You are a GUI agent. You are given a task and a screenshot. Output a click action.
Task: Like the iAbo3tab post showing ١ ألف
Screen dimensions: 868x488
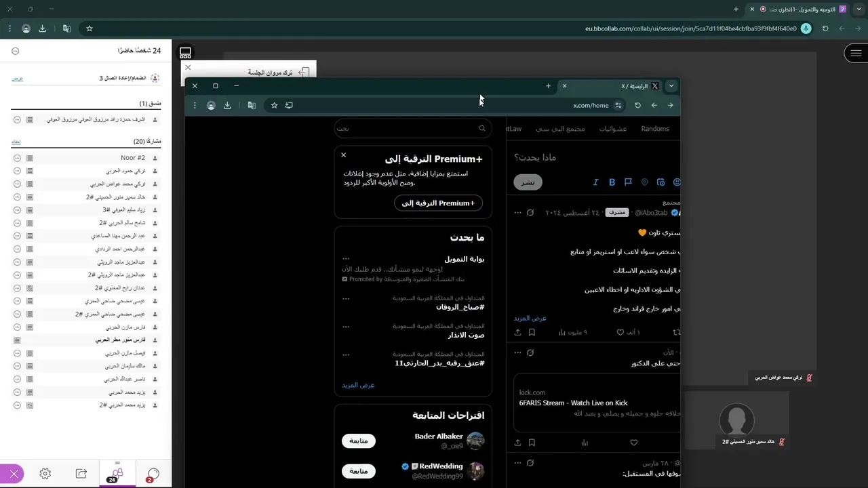(x=628, y=332)
